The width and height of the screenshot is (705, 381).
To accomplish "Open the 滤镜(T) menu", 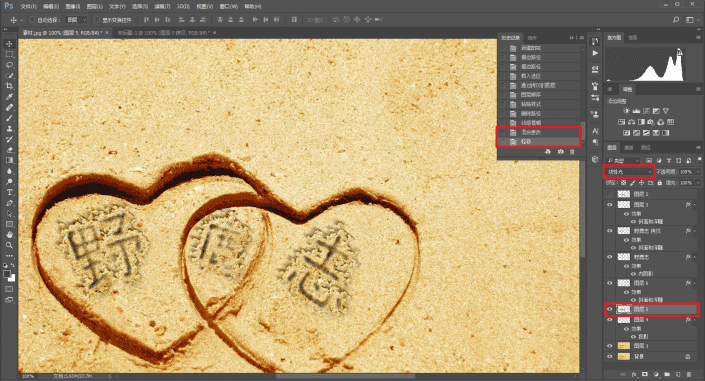I will (162, 6).
